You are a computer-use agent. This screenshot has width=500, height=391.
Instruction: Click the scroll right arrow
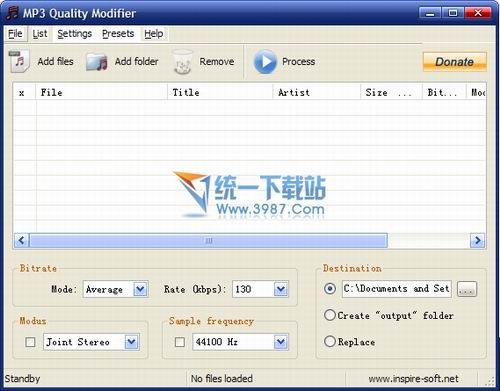click(477, 240)
